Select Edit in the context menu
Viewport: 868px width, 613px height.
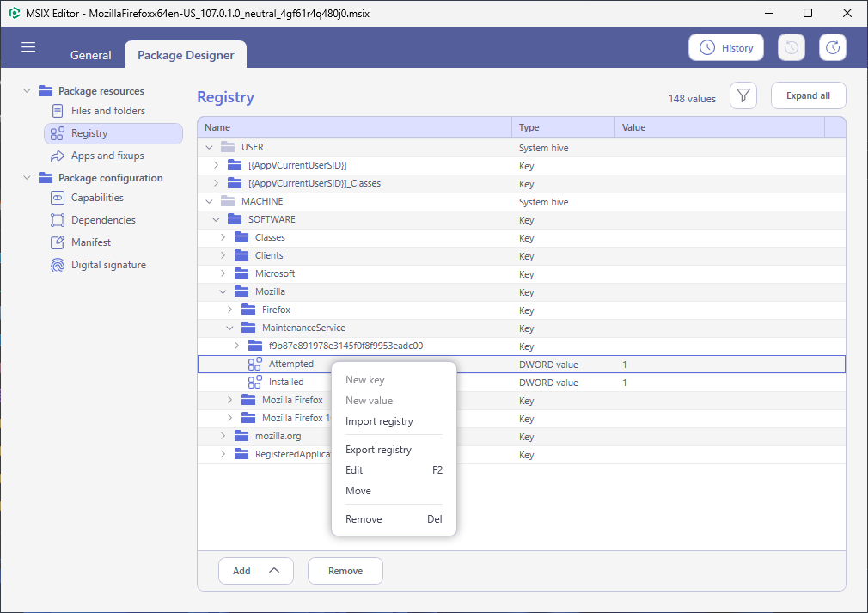tap(394, 470)
